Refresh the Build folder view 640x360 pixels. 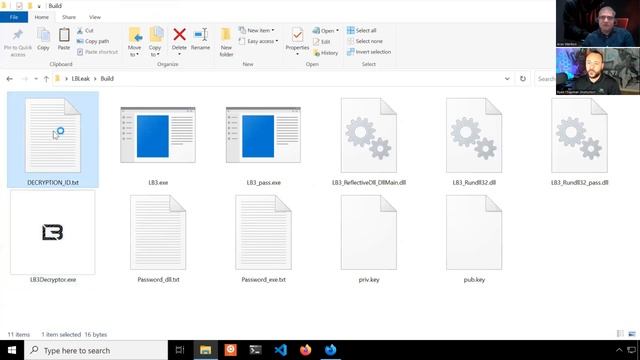pos(523,79)
